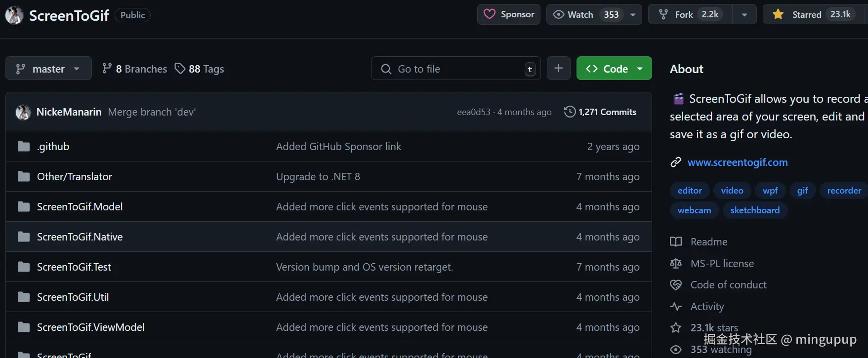Click the Go to file search field
Viewport: 868px width, 358px height.
tap(455, 69)
